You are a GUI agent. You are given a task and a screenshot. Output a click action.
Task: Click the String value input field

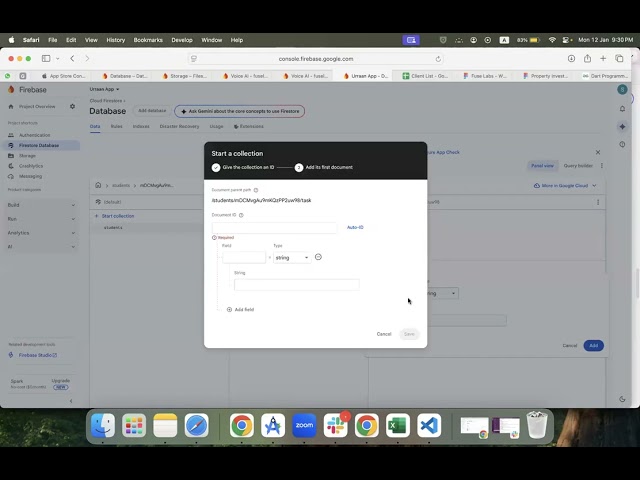[297, 284]
